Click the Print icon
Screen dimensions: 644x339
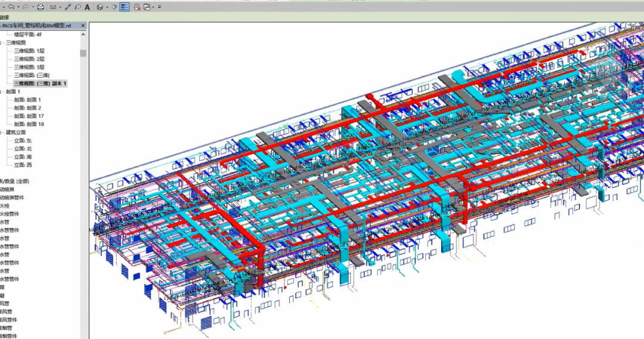41,7
